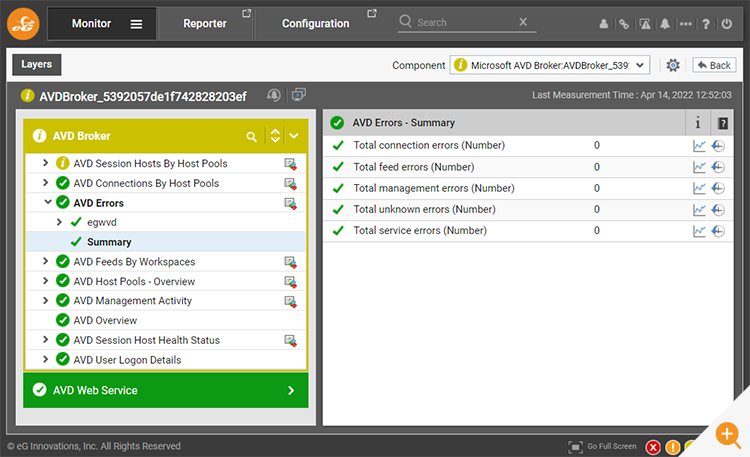Click into the Search field

click(464, 22)
